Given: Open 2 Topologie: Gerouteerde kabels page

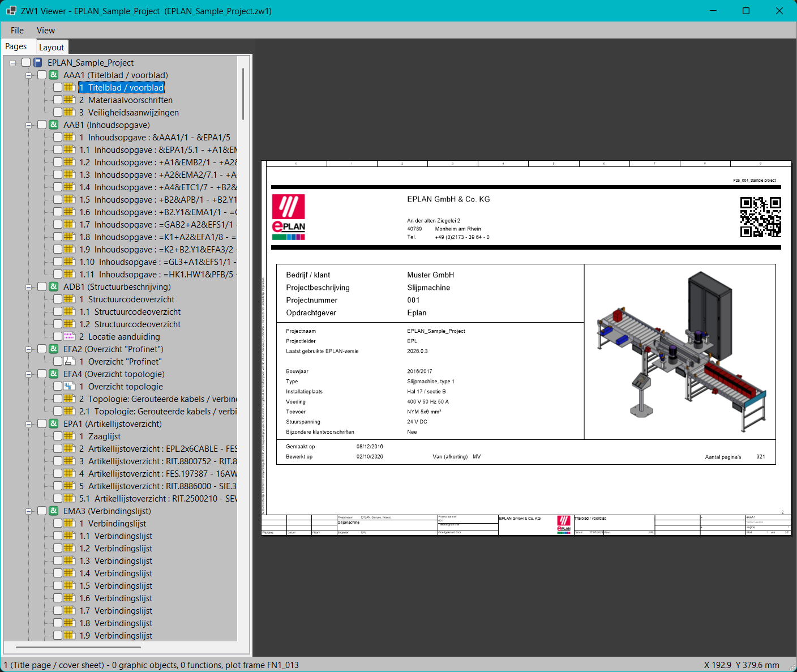Looking at the screenshot, I should (158, 399).
